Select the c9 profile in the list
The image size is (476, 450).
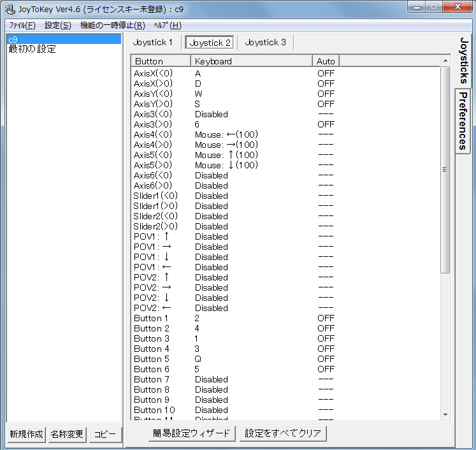pyautogui.click(x=64, y=39)
